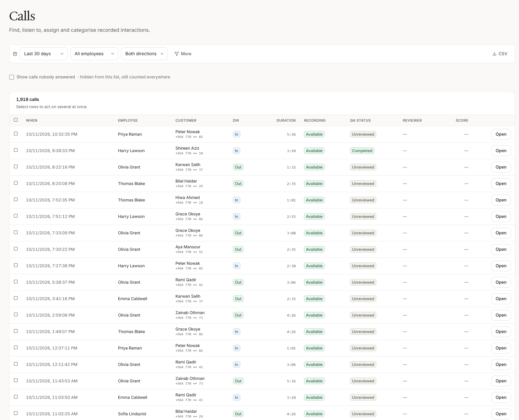This screenshot has width=519, height=420.
Task: Select the row checkbox for the 9:39:33 PM call
Action: tap(16, 150)
